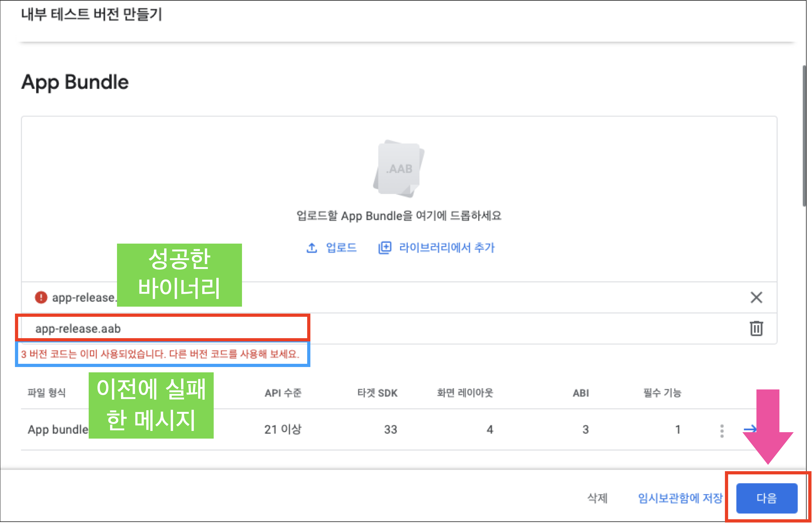Click the 삭제 button
This screenshot has height=523, width=812.
[597, 498]
